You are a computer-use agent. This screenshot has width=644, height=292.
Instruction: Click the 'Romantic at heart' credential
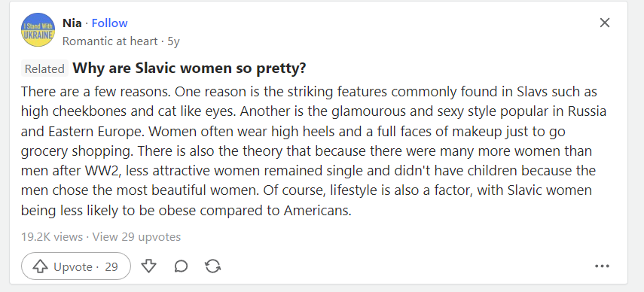click(110, 41)
